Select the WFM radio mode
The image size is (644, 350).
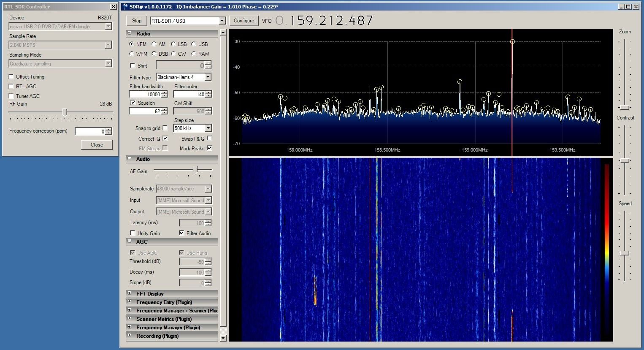click(x=132, y=54)
